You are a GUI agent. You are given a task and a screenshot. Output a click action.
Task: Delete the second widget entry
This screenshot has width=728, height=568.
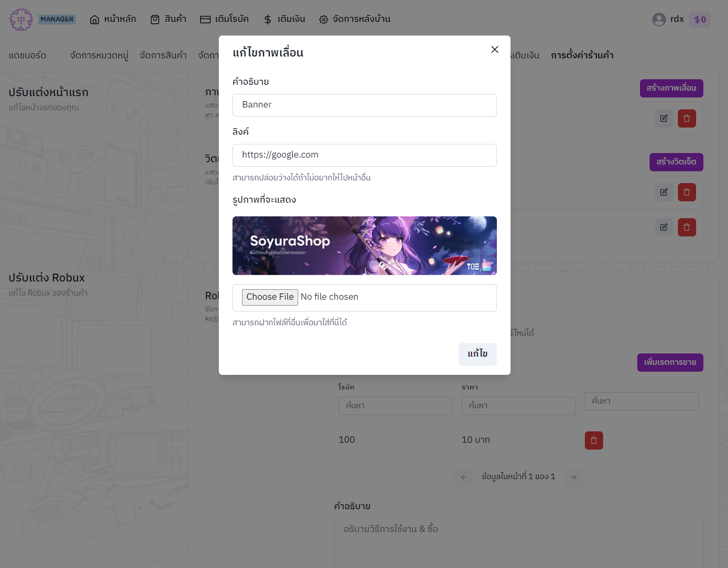(687, 227)
